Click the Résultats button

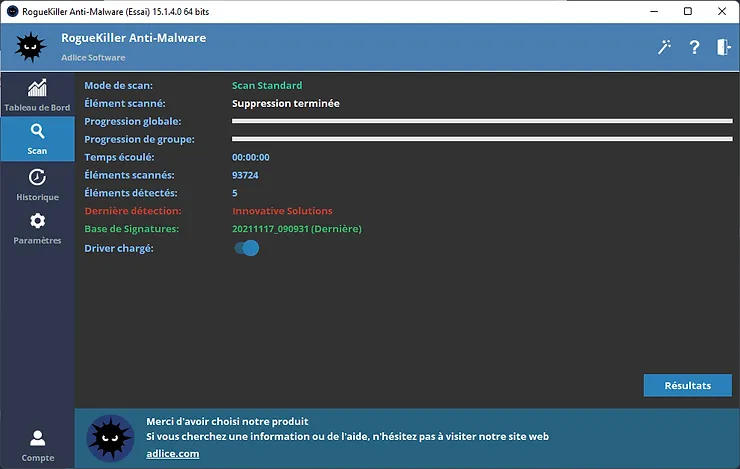[688, 385]
